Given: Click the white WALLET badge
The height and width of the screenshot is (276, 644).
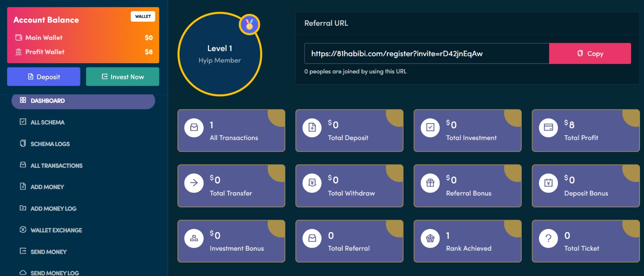Looking at the screenshot, I should point(143,16).
